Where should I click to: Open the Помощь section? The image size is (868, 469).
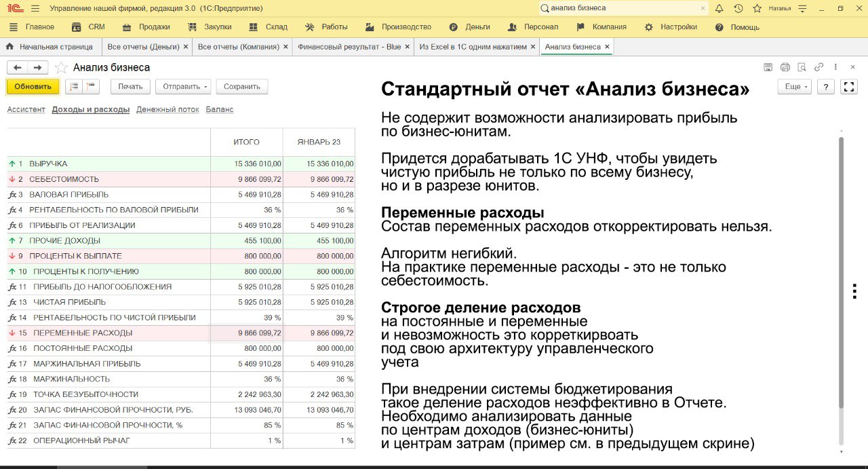(x=737, y=27)
